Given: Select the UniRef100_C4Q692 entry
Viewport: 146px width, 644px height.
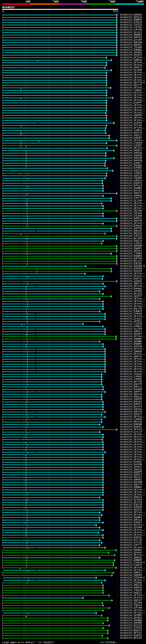Looking at the screenshot, I should tap(131, 90).
